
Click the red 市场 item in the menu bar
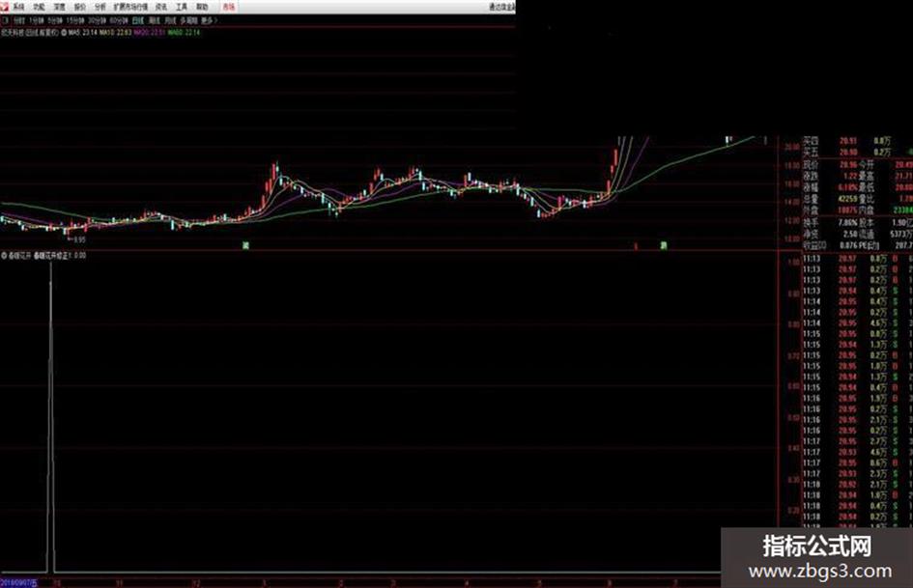pyautogui.click(x=229, y=7)
